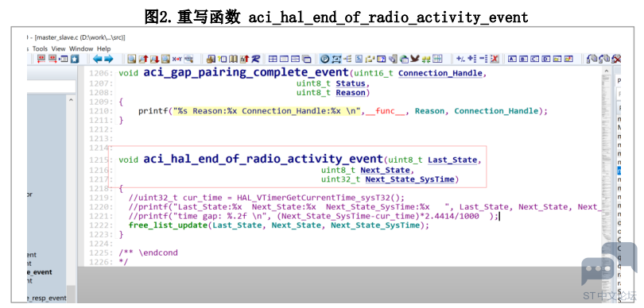Click the red X icon beside the outline buttons
The width and height of the screenshot is (644, 308).
click(495, 59)
